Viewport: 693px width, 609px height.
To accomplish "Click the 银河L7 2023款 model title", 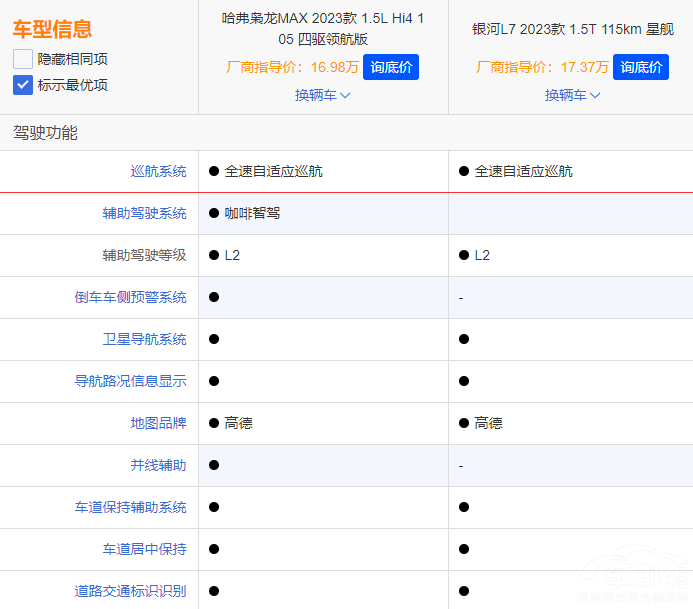I will (572, 29).
